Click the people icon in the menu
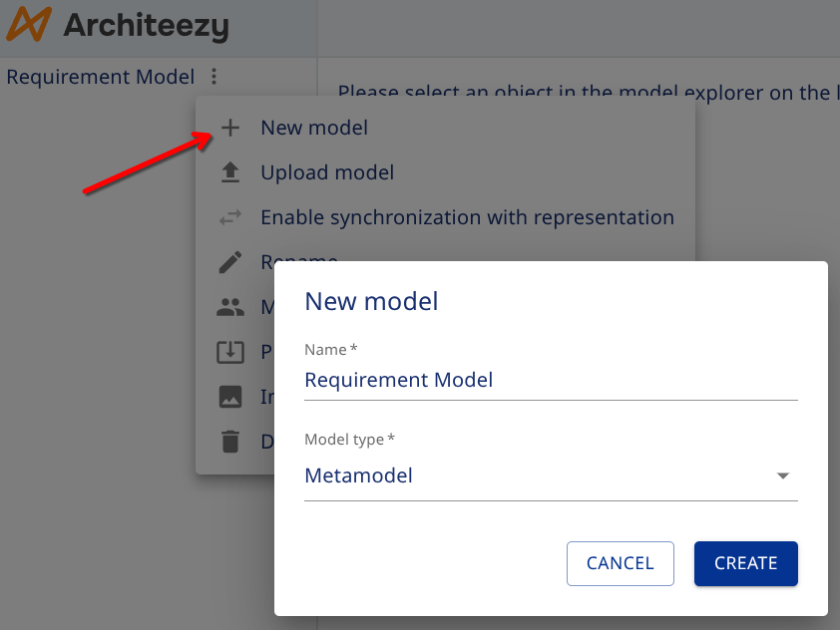840x630 pixels. [x=231, y=306]
